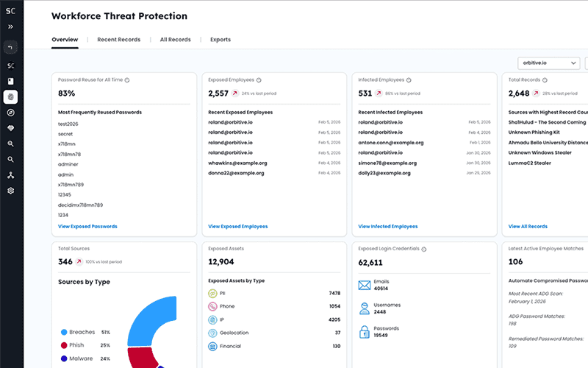Viewport: 588px width, 368px height.
Task: Click the trend arrow next to 2,648
Action: (536, 93)
